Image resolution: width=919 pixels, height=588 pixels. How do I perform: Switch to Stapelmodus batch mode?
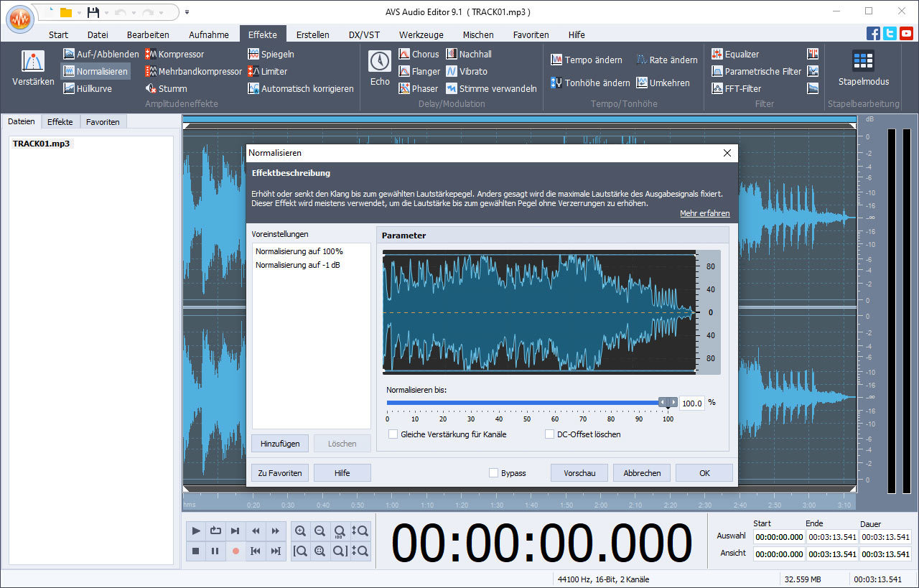tap(863, 67)
